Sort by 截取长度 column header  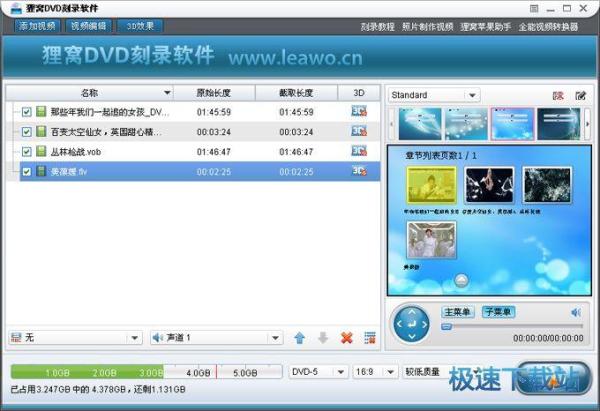(x=296, y=93)
